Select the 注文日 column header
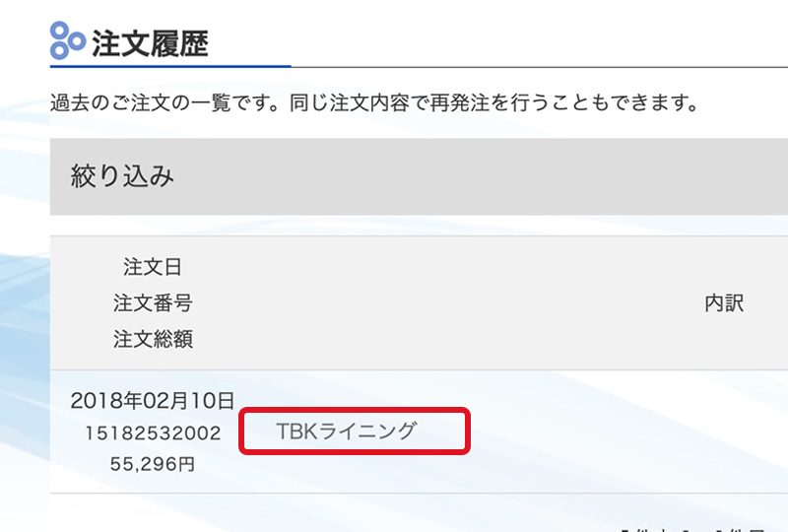Screen dimensions: 788x532 coord(153,267)
